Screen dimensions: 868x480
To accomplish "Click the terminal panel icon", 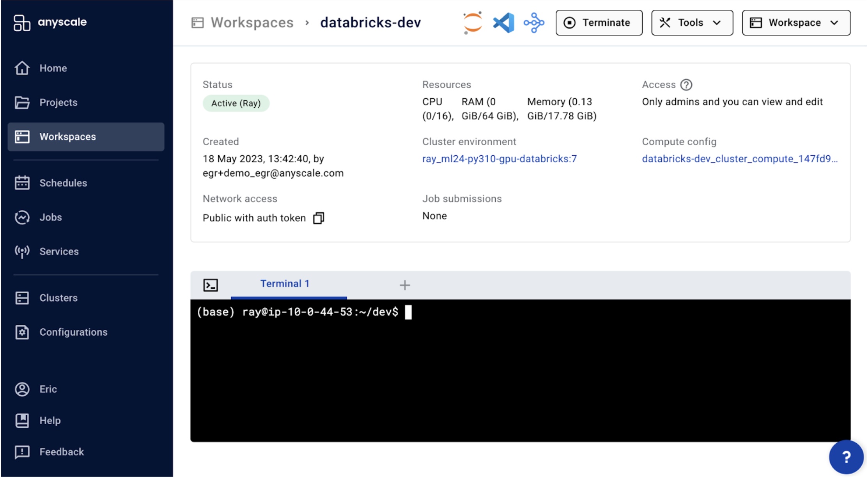I will [211, 285].
